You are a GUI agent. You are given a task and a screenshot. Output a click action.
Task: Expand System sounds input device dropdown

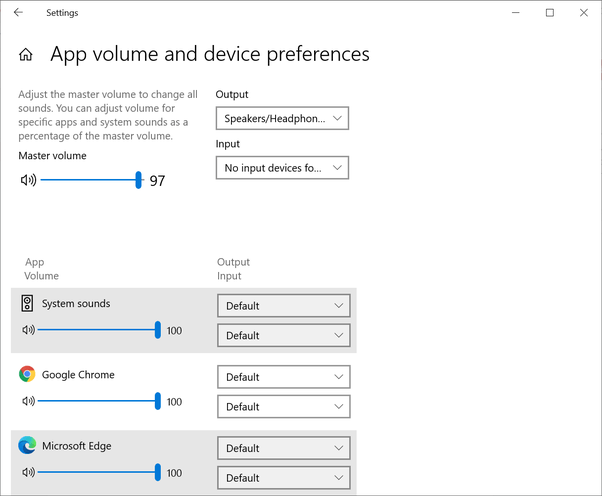283,336
